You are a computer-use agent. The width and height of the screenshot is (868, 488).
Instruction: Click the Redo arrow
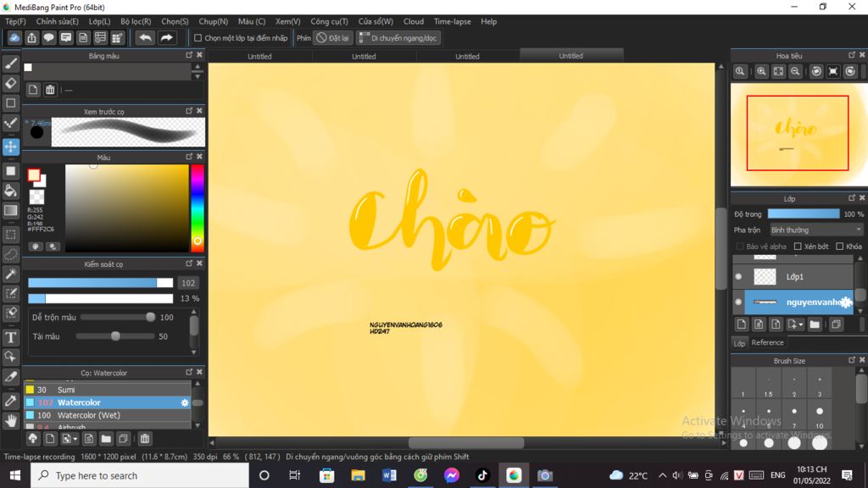point(166,37)
